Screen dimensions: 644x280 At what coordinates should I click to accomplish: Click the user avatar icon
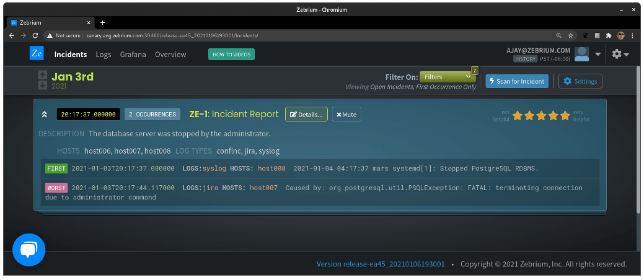581,54
